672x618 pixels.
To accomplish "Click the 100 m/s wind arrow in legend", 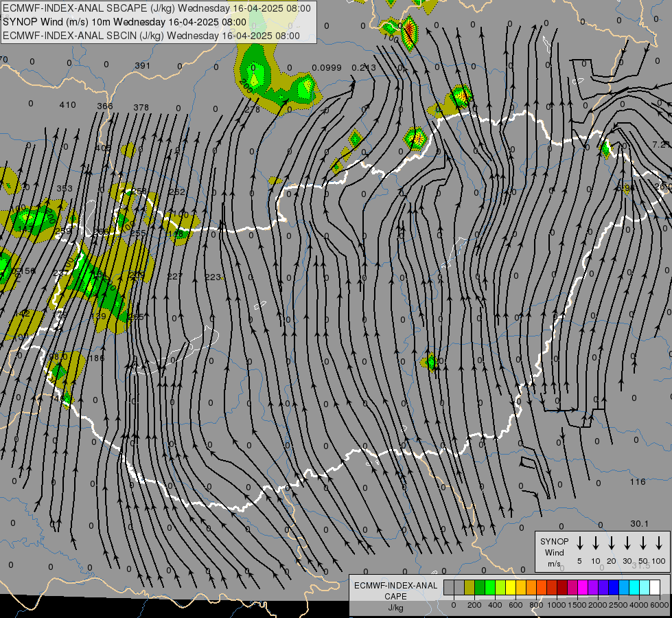I will click(x=659, y=543).
